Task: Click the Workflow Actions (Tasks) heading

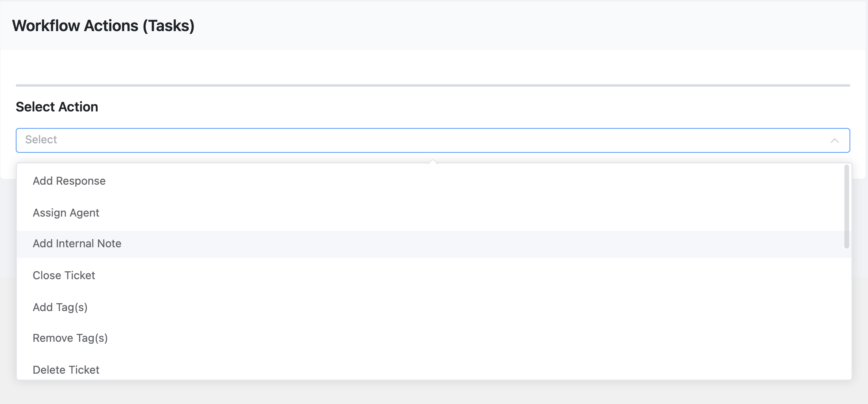Action: point(103,26)
